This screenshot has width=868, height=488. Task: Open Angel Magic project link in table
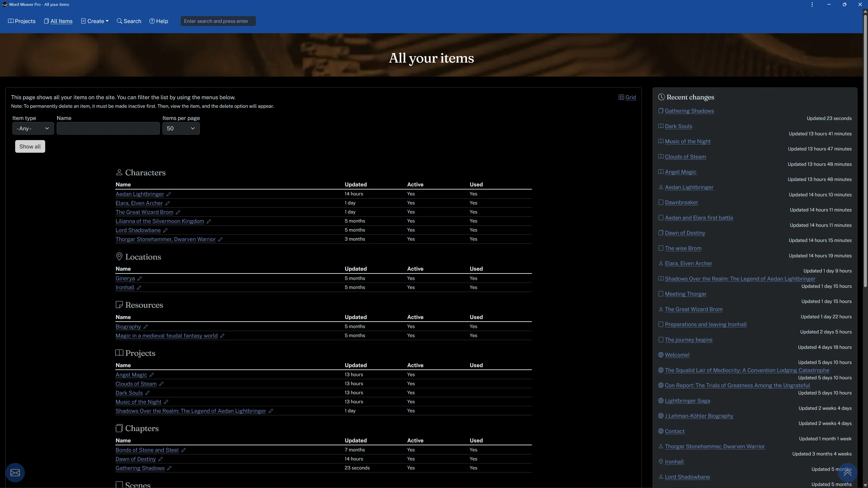131,375
